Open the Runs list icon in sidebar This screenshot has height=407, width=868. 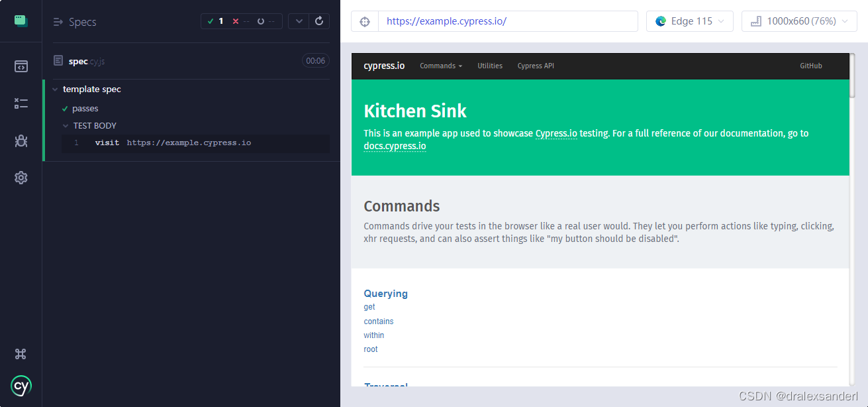21,103
